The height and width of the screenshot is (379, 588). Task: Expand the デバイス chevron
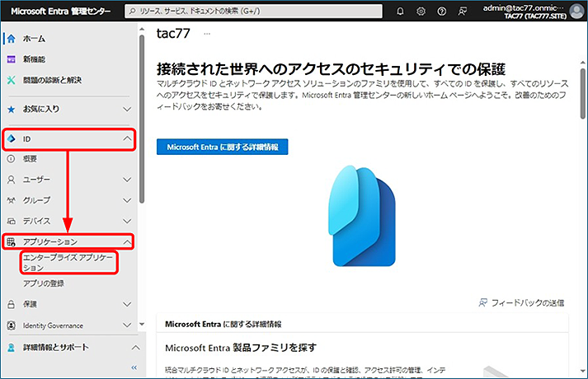click(x=127, y=221)
